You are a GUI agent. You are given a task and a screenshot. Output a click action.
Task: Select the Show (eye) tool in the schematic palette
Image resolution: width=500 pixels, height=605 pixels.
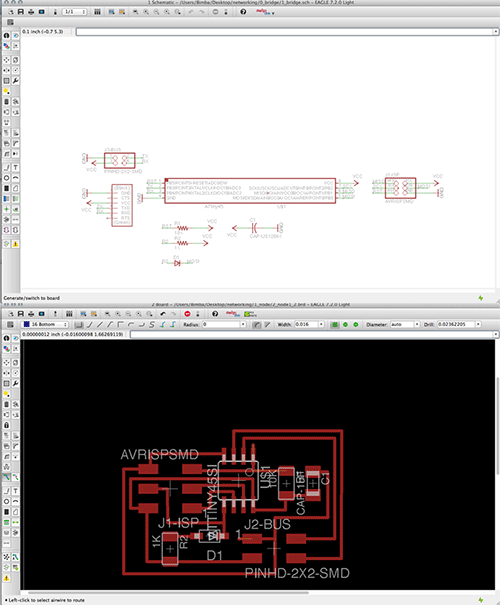tap(15, 35)
